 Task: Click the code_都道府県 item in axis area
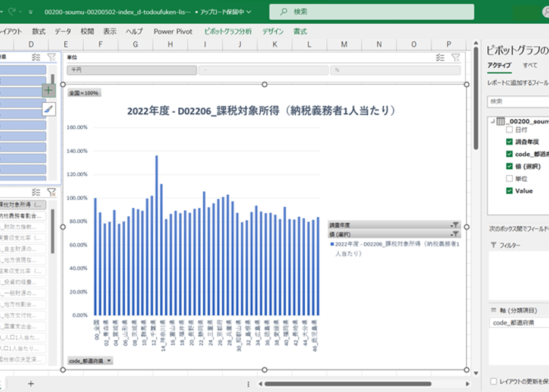[519, 323]
